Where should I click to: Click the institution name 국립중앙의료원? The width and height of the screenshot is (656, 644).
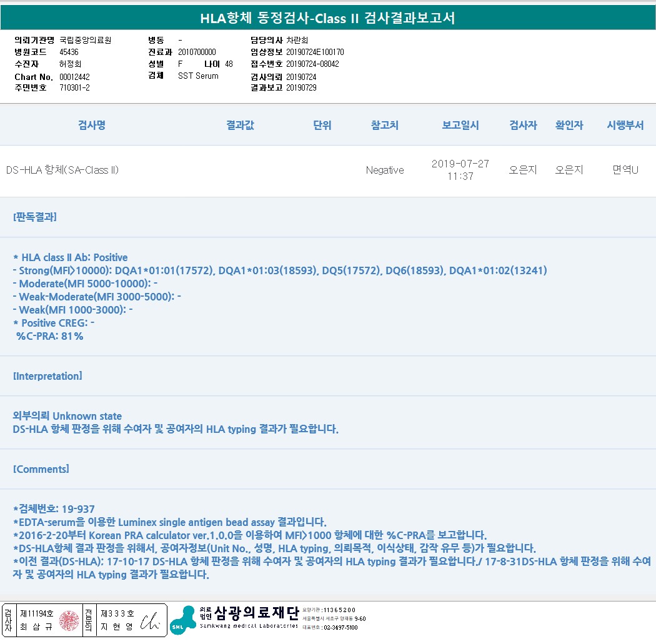[86, 40]
